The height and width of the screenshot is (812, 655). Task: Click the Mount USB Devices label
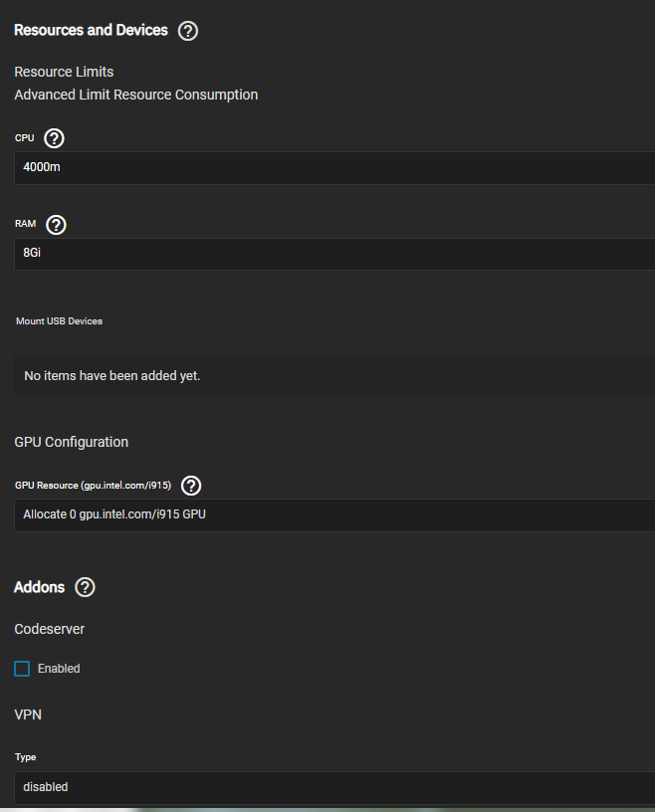(59, 321)
